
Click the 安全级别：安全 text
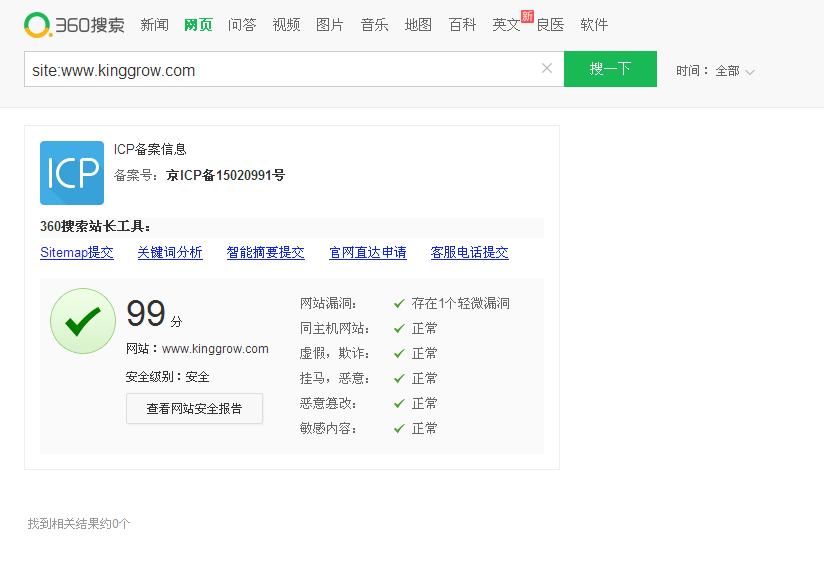point(168,377)
